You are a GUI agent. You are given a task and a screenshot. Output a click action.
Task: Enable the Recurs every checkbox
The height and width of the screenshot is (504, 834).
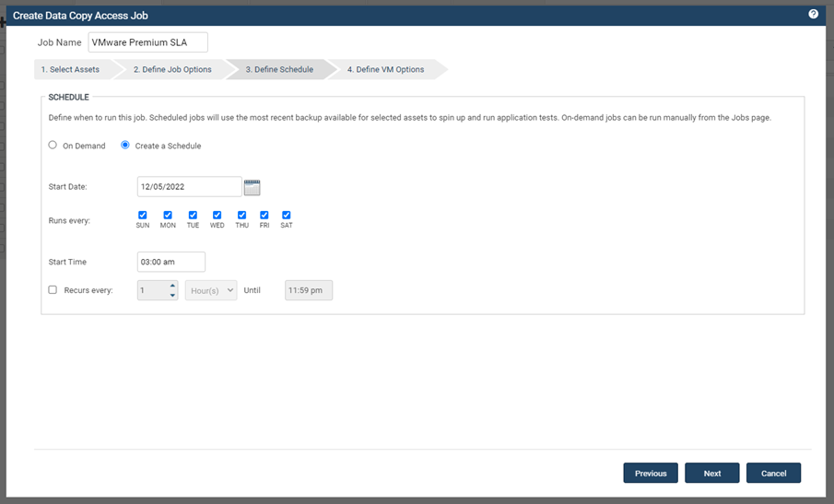53,289
